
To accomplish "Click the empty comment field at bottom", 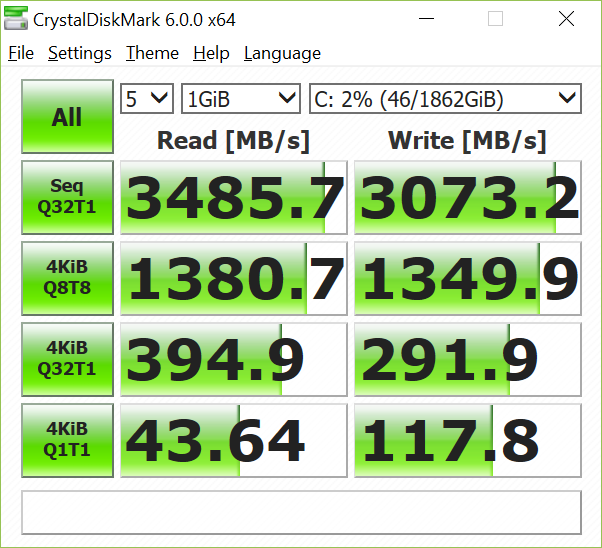I will click(301, 512).
